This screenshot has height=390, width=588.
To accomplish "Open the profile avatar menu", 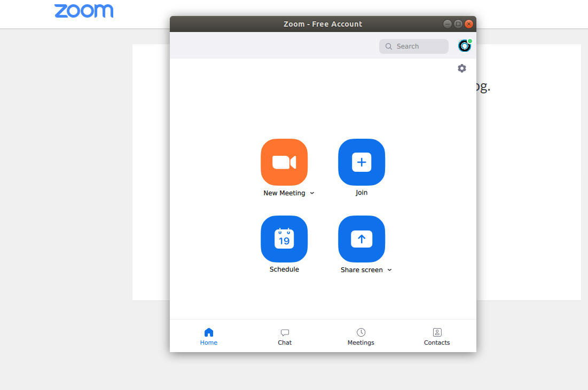I will tap(465, 46).
